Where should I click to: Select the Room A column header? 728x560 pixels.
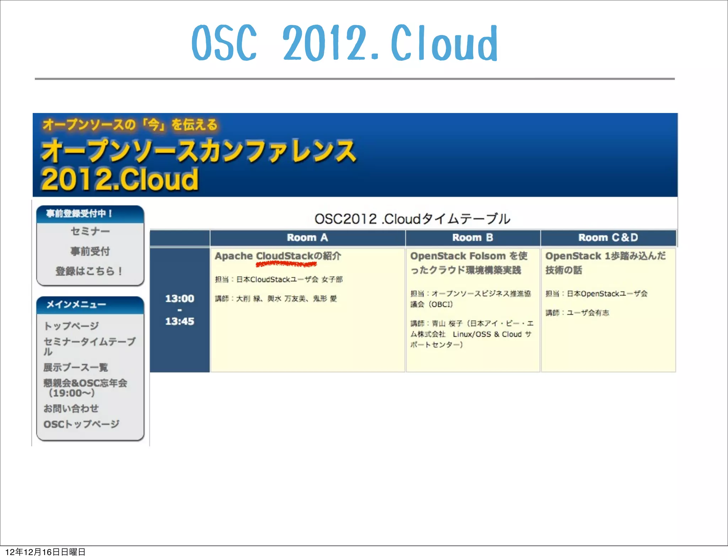[x=307, y=238]
